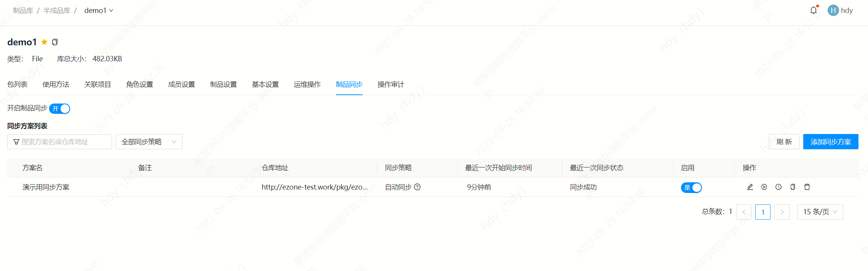The height and width of the screenshot is (271, 868).
Task: Open the notifications bell
Action: 814,10
